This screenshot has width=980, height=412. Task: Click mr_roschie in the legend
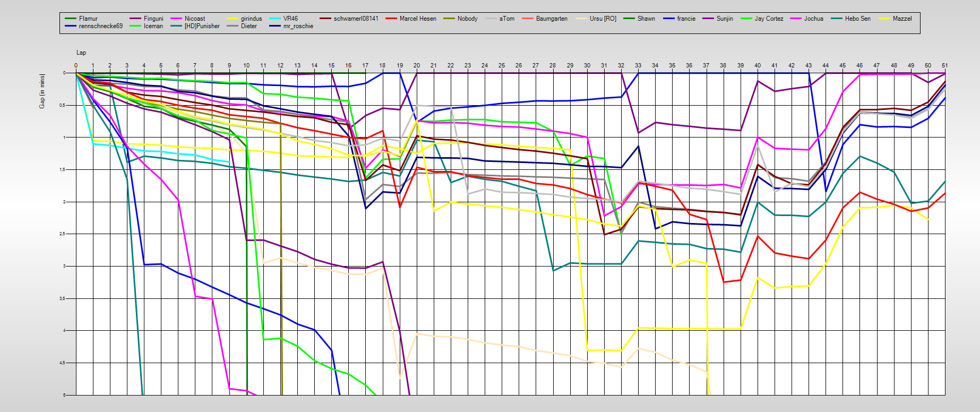point(298,26)
